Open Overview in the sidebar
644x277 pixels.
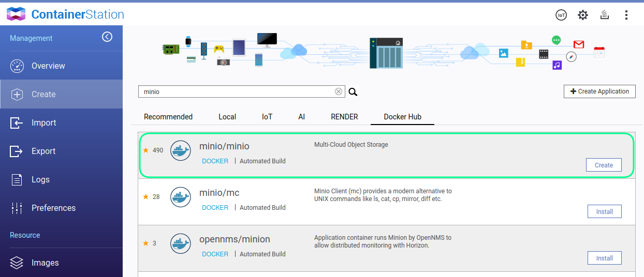[48, 66]
